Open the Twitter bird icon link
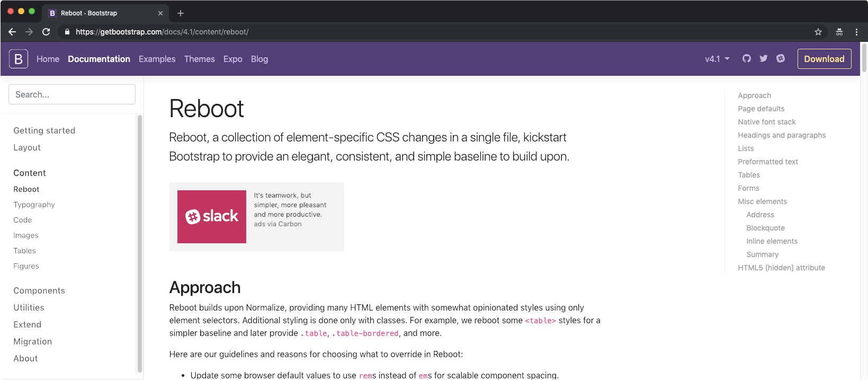This screenshot has height=380, width=868. point(764,58)
